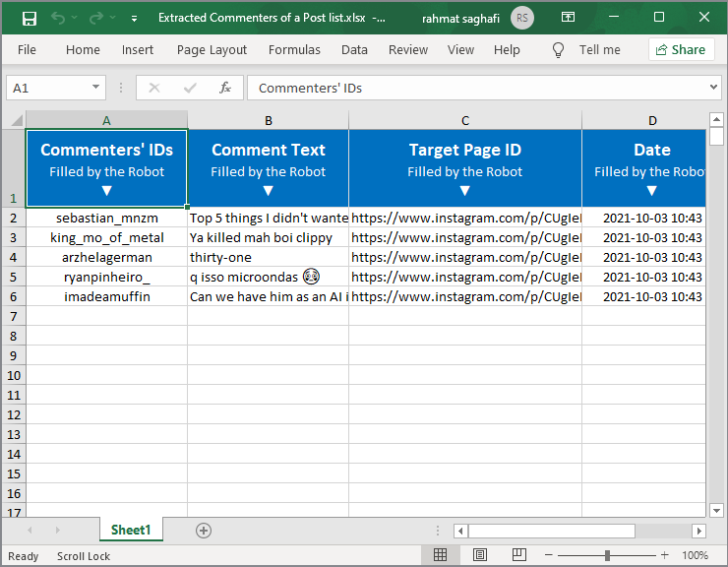
Task: Add a new sheet with plus icon
Action: pyautogui.click(x=204, y=531)
